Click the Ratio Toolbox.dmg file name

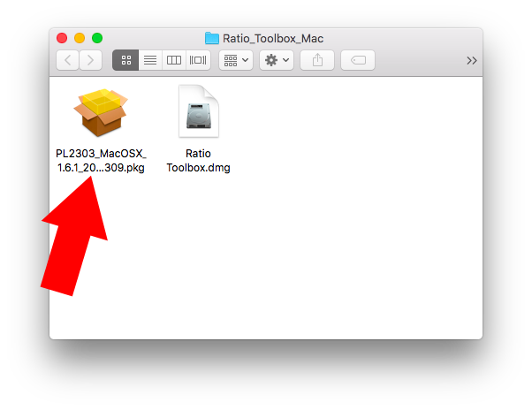[199, 161]
